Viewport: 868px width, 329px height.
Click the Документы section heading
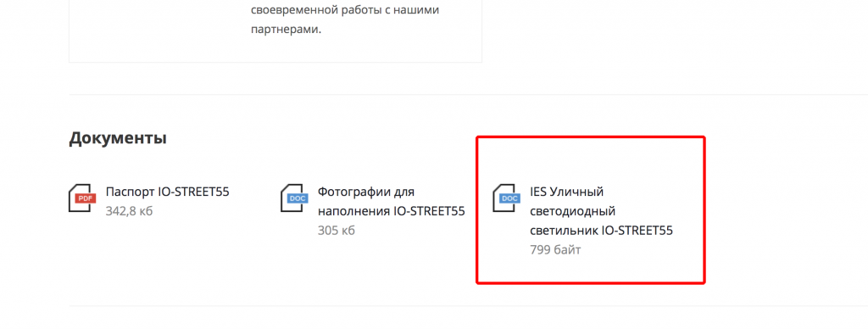tap(118, 138)
